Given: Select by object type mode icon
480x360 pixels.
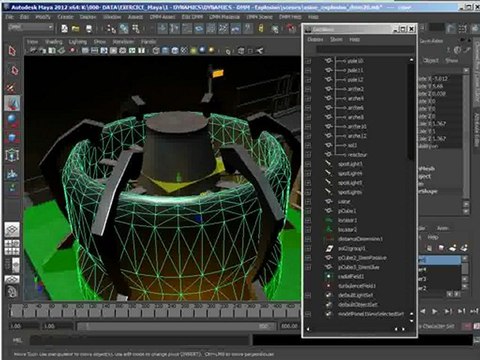Looking at the screenshot, I should [124, 29].
